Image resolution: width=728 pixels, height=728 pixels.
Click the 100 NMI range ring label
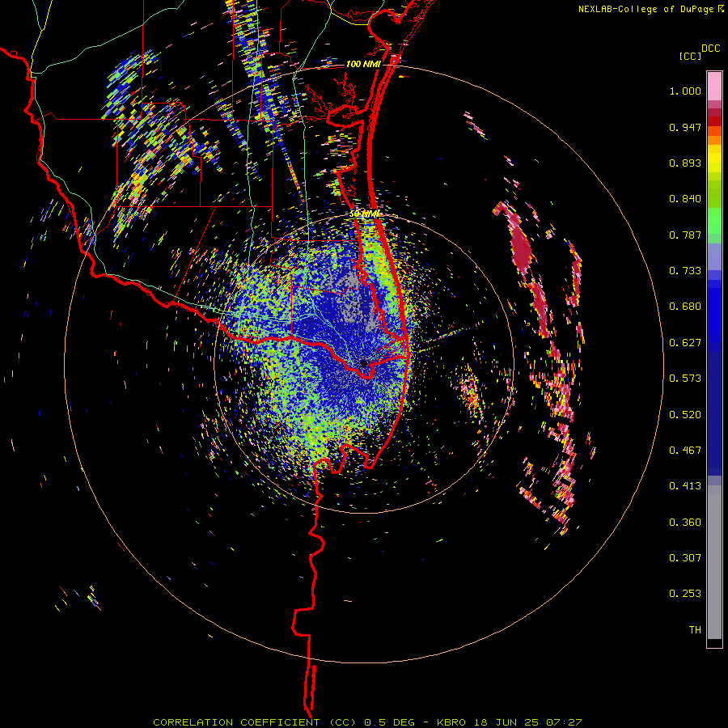coord(363,64)
